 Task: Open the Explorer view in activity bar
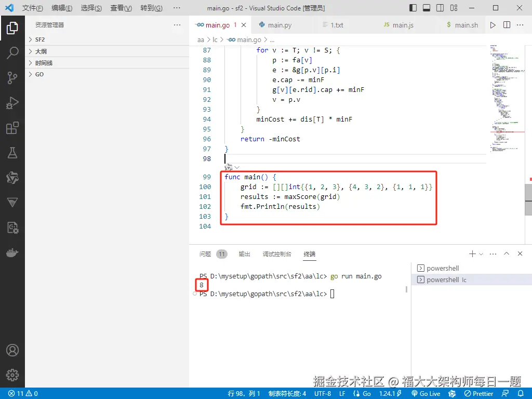coord(12,28)
